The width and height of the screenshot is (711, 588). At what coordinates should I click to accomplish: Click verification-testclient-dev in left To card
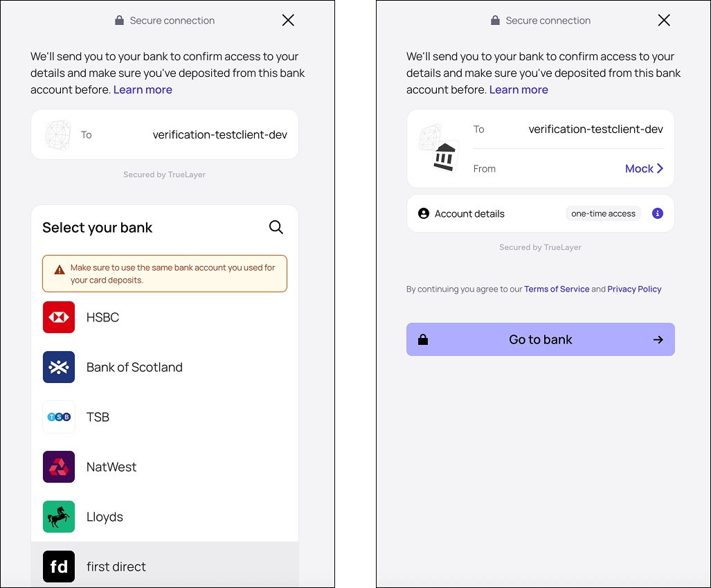[220, 135]
